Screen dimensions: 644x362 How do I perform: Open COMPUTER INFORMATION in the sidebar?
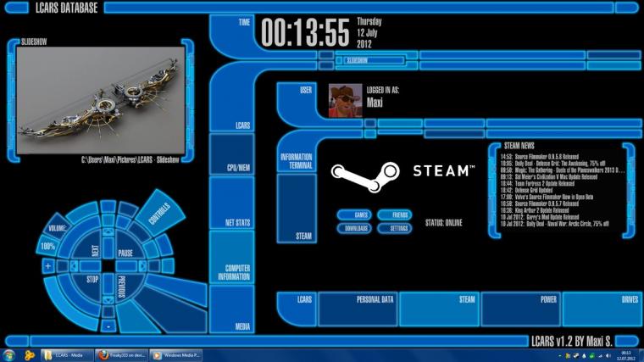coord(232,257)
